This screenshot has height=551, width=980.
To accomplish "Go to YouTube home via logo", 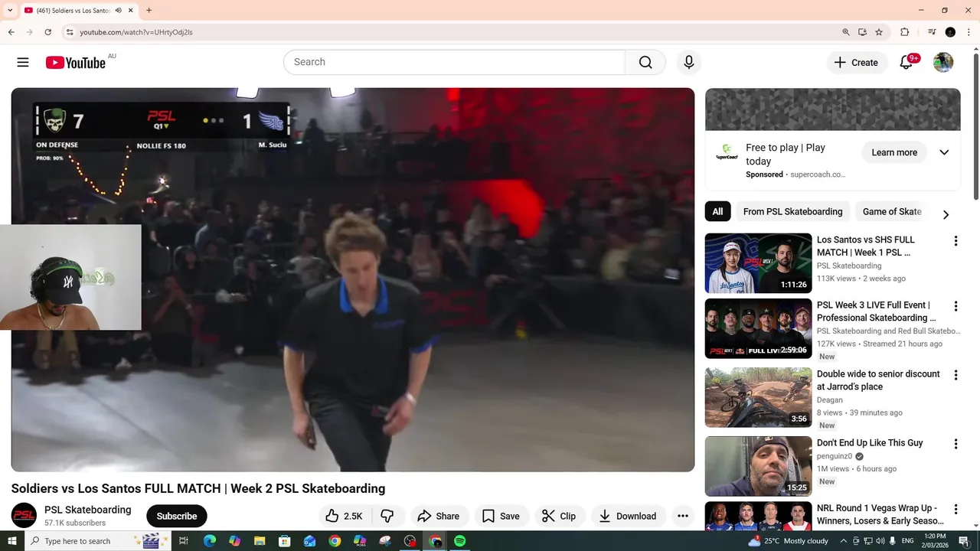I will pyautogui.click(x=75, y=63).
